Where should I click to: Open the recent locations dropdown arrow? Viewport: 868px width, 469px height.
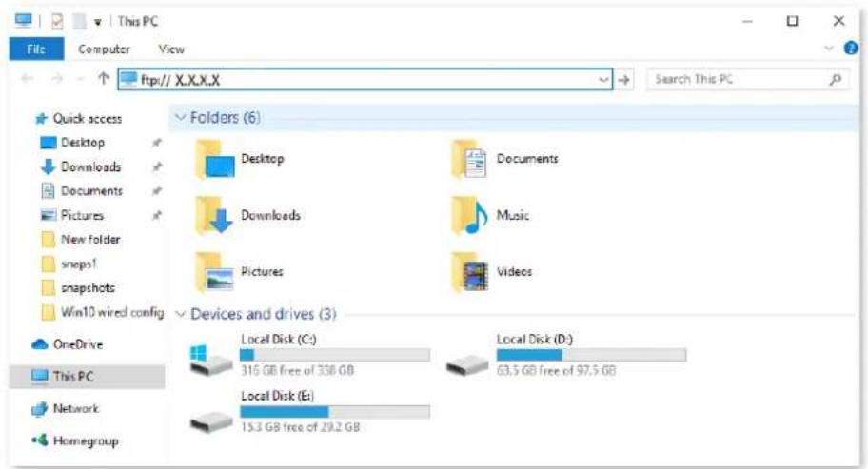(x=80, y=80)
